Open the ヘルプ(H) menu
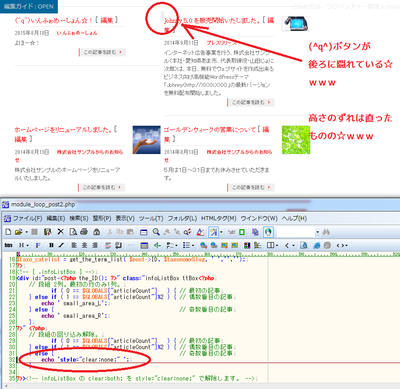Image resolution: width=400 pixels, height=389 pixels. (x=294, y=219)
